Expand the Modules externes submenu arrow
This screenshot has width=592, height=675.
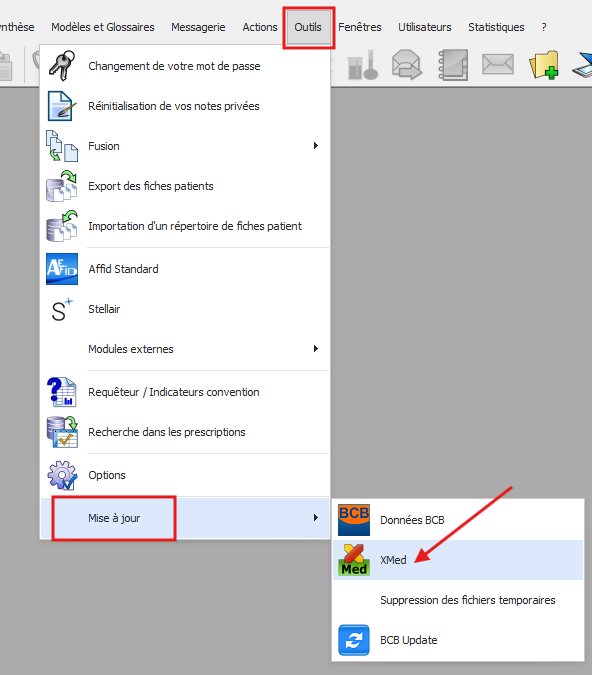coord(316,348)
